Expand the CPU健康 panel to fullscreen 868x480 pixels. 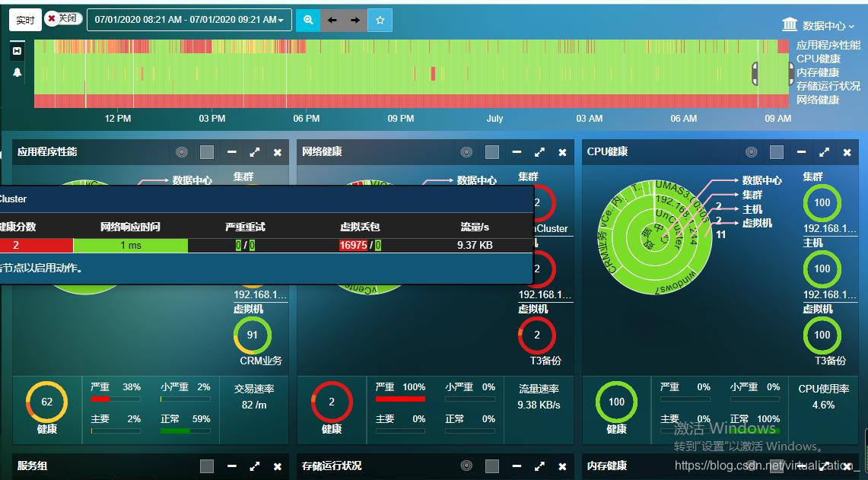click(x=825, y=151)
